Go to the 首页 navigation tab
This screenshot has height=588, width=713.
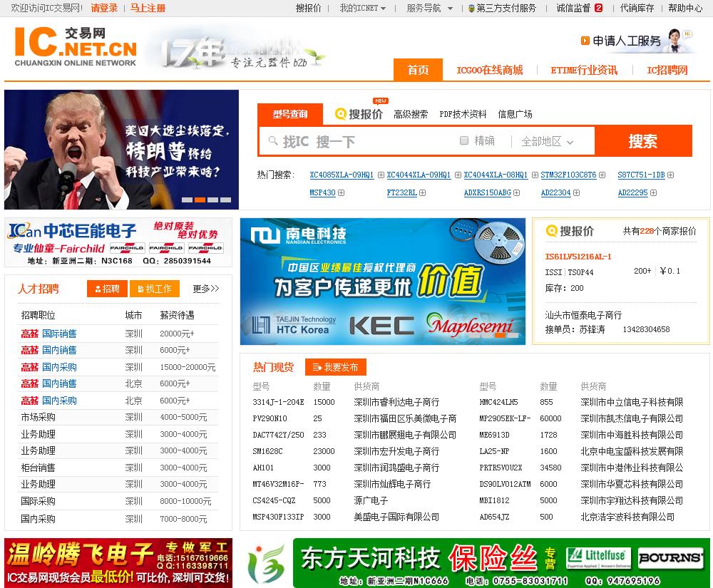[x=418, y=70]
